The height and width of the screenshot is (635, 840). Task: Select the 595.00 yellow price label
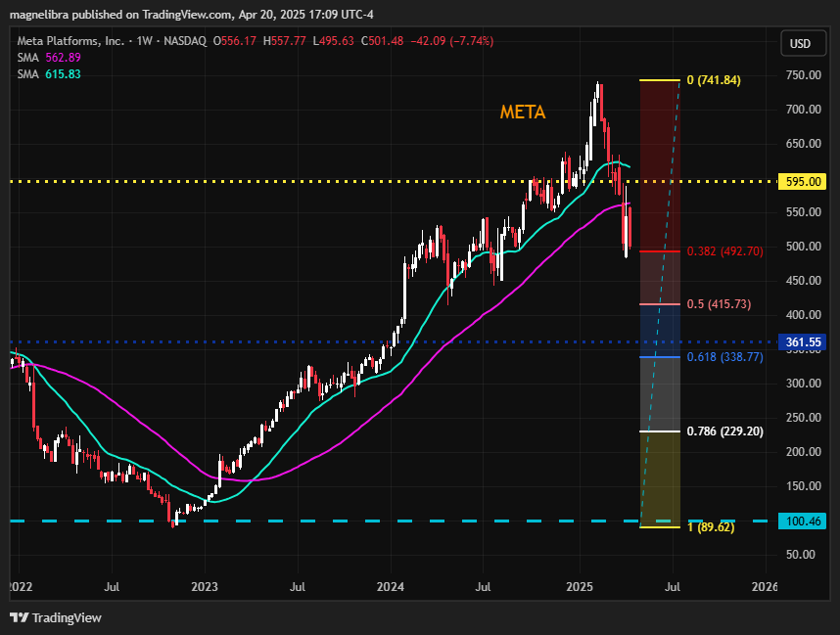pyautogui.click(x=803, y=182)
